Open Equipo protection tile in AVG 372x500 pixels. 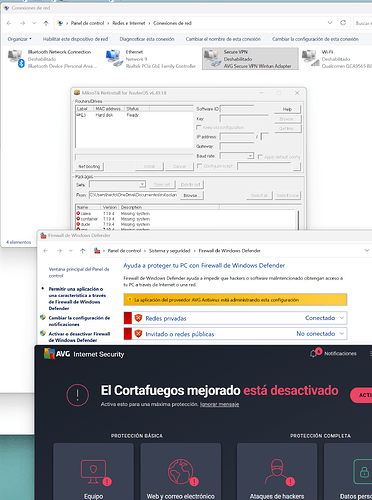93,472
